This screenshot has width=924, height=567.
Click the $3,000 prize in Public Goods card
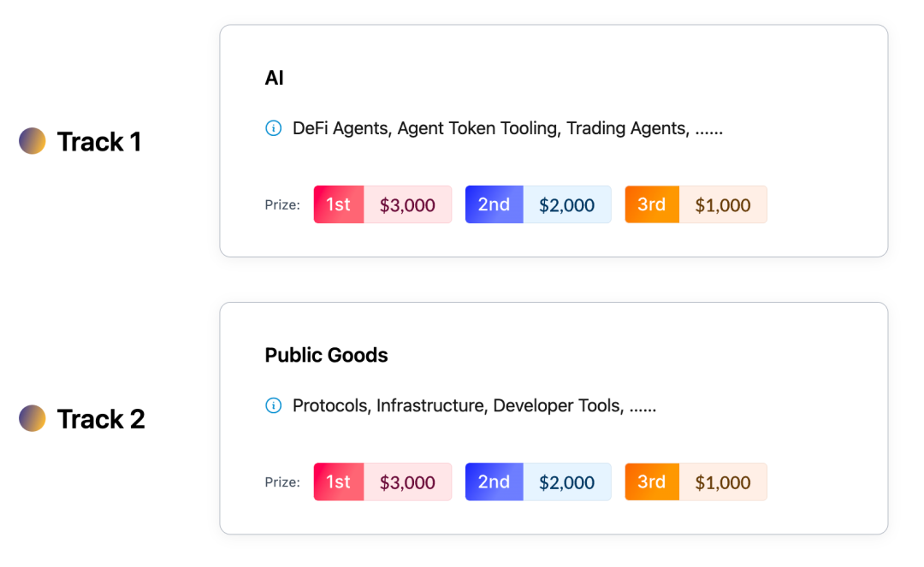click(407, 482)
